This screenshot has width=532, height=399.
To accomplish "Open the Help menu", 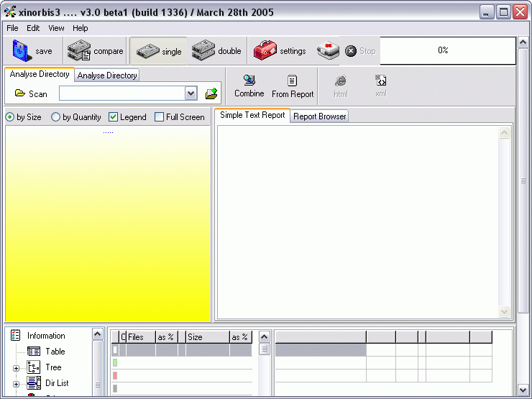I will coord(81,28).
